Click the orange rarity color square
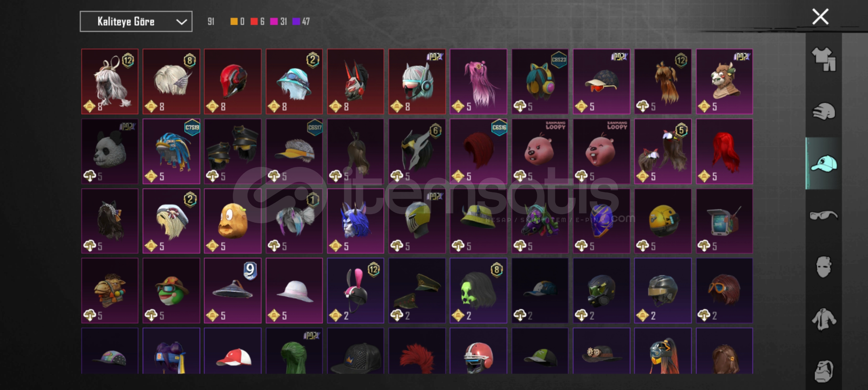The image size is (868, 390). click(234, 22)
